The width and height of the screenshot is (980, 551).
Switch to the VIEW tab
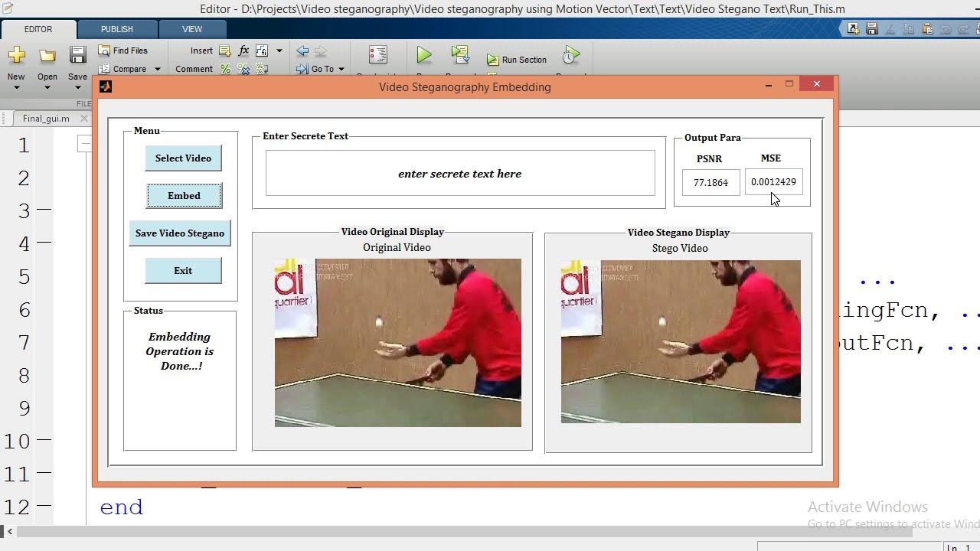pos(192,29)
